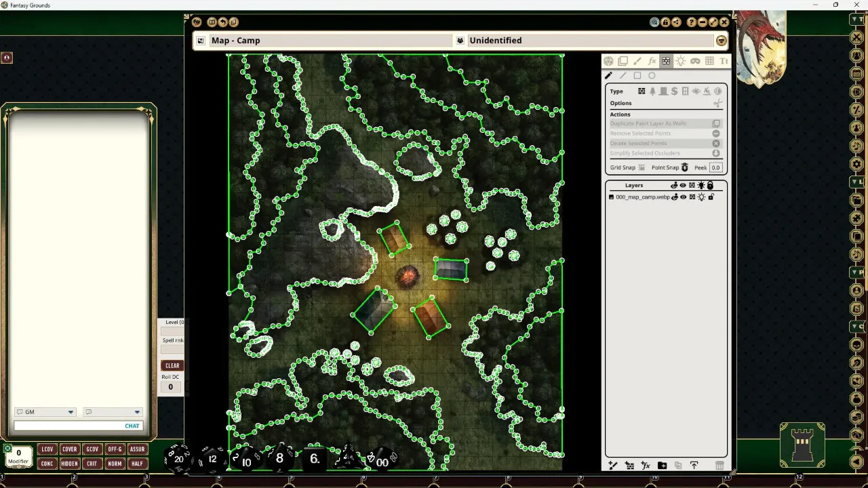The image size is (868, 488).
Task: Click the Peek value field
Action: pyautogui.click(x=715, y=167)
